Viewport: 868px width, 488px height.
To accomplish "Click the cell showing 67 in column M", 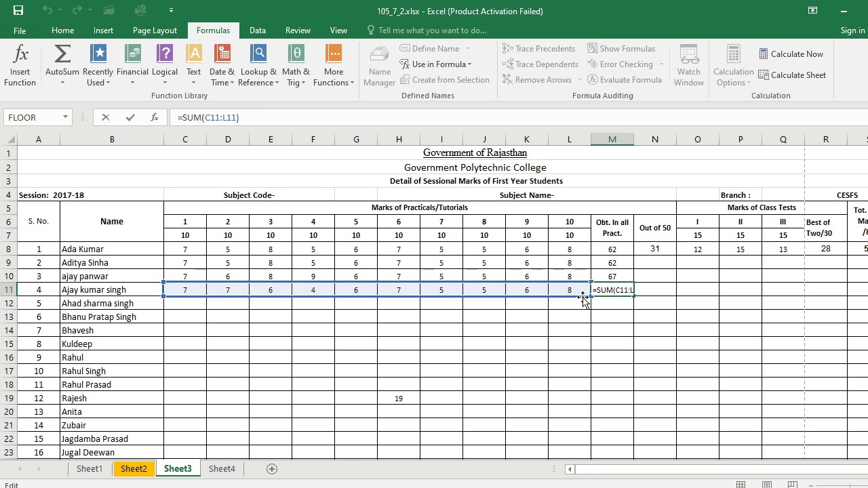I will (x=612, y=276).
